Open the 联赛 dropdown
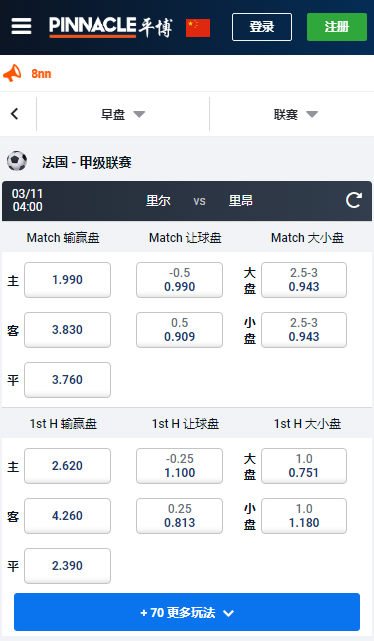The height and width of the screenshot is (641, 374). tap(296, 114)
